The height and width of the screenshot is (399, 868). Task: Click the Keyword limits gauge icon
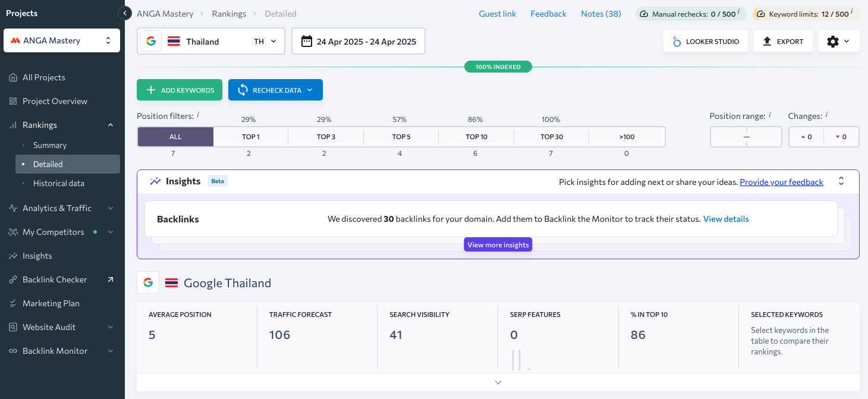760,14
